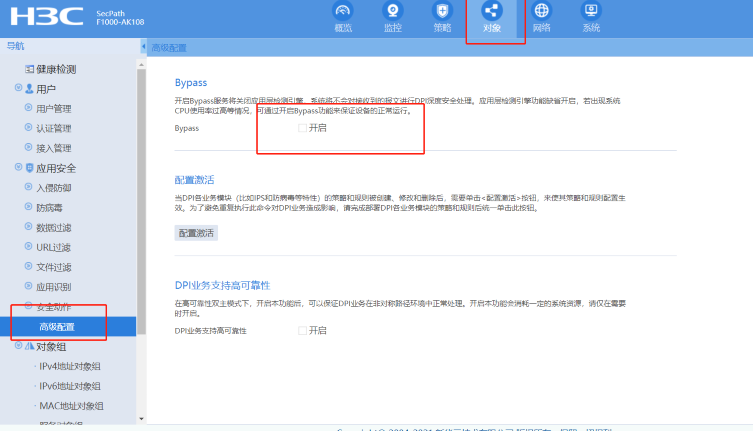753x431 pixels.
Task: Open IPv4地址对象组 item
Action: pos(70,367)
